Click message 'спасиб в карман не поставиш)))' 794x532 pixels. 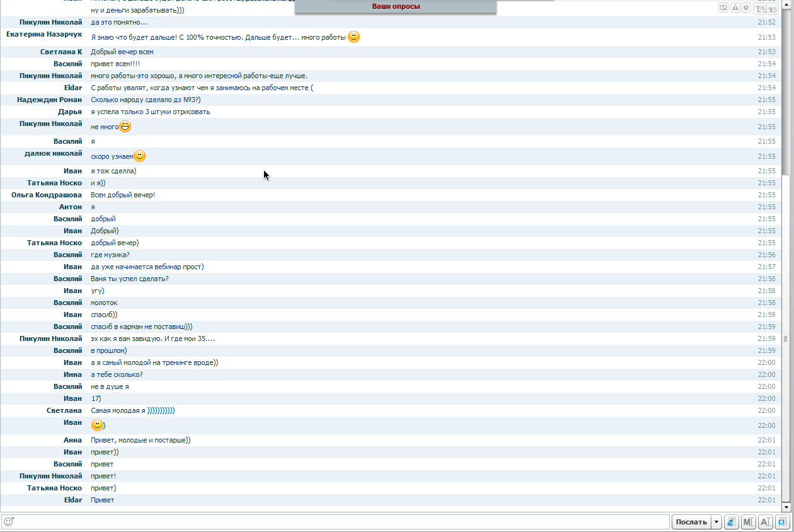pos(142,327)
